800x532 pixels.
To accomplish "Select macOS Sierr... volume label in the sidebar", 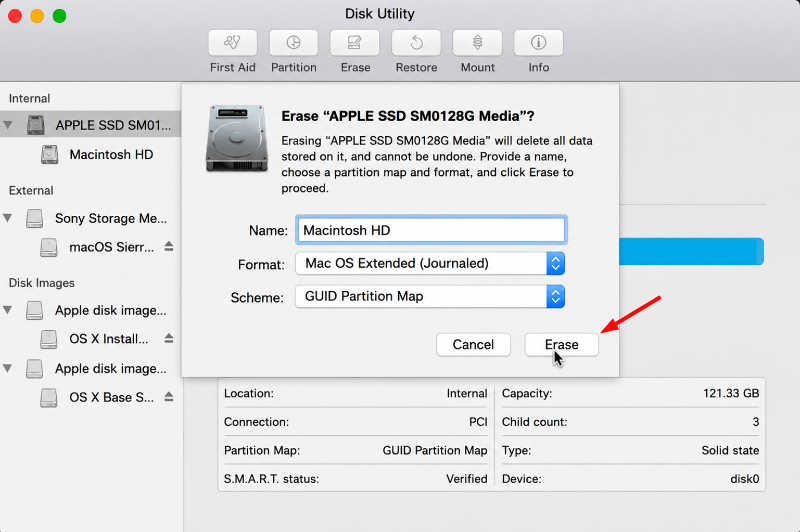I will pos(112,247).
